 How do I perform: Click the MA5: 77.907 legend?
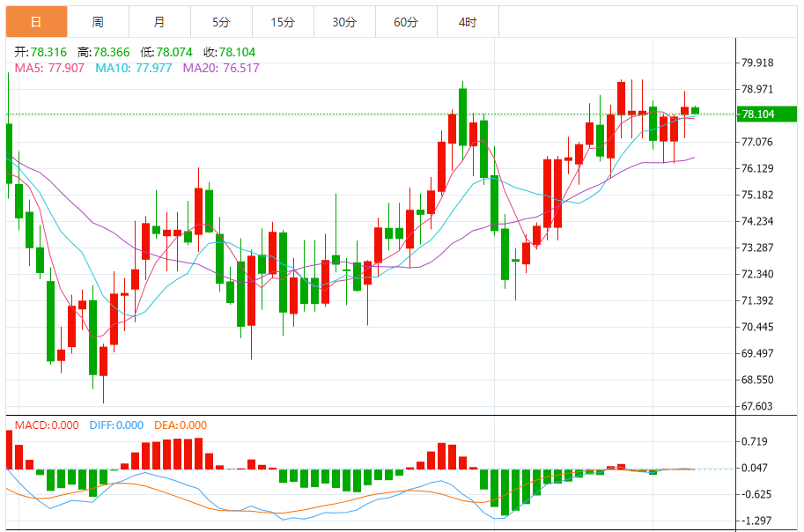[49, 68]
